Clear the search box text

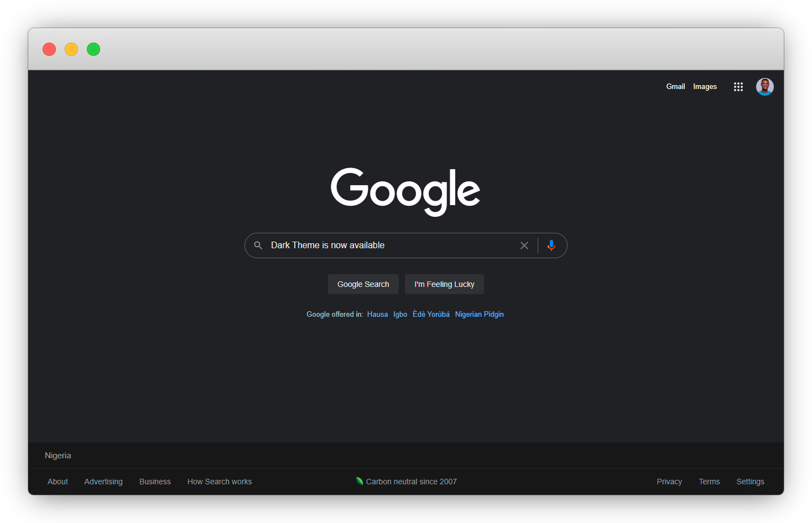[524, 245]
